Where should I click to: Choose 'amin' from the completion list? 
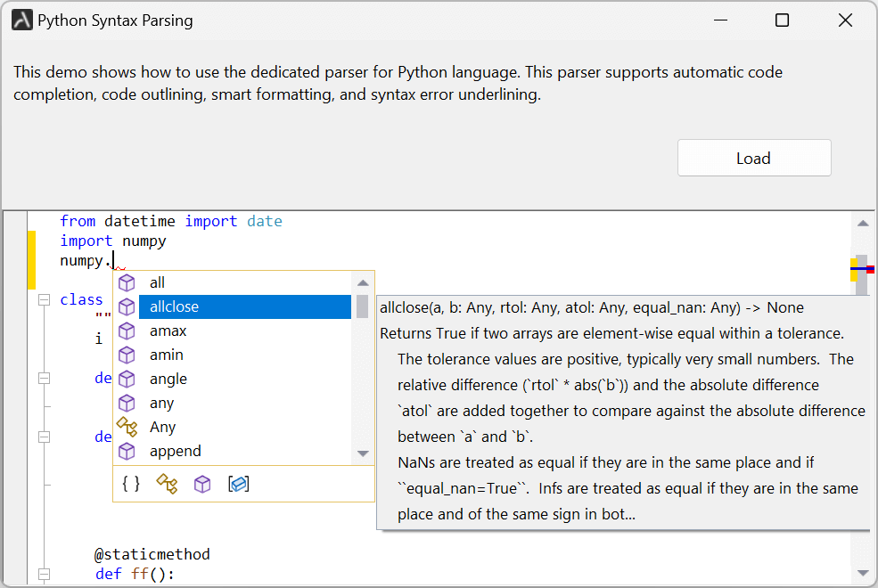pos(245,355)
